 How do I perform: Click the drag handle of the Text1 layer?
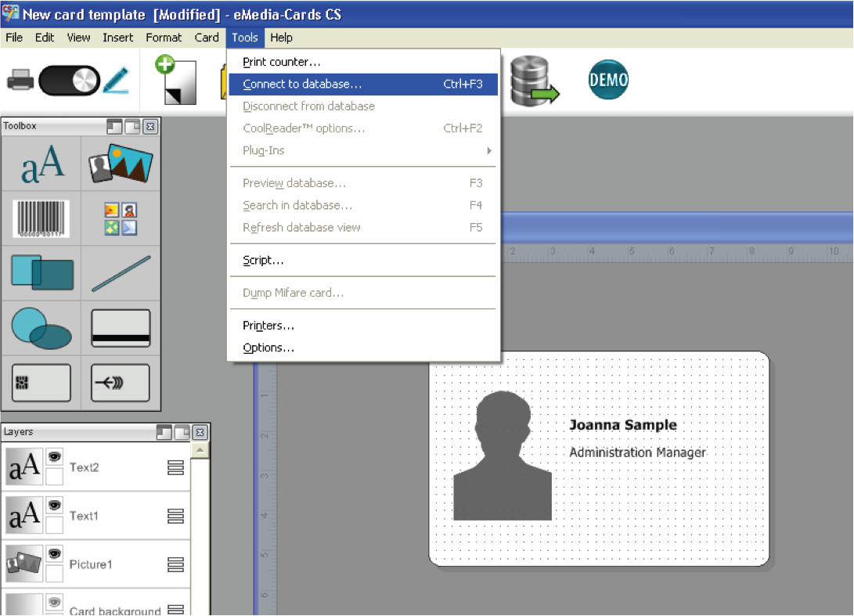[x=175, y=516]
